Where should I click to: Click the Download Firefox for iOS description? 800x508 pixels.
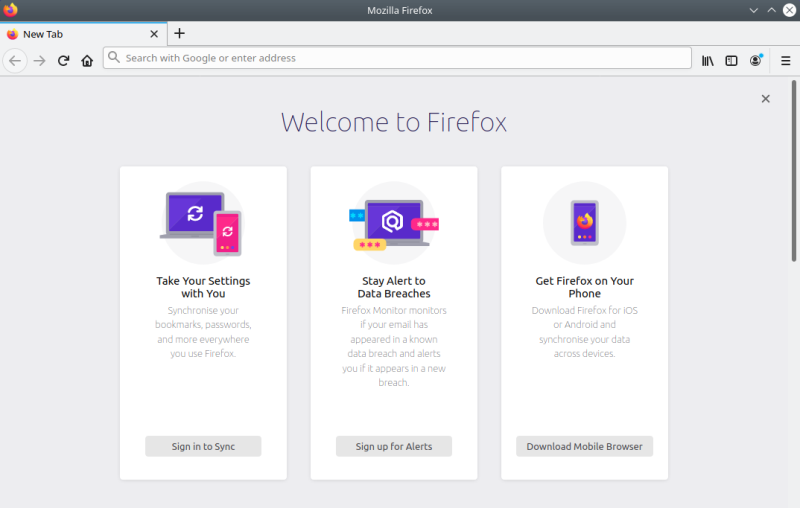point(585,332)
